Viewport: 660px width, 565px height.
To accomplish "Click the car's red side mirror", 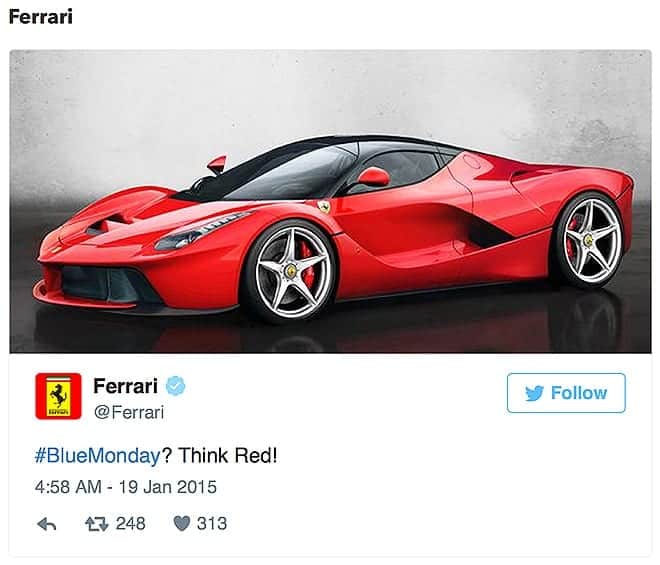I will click(x=373, y=177).
